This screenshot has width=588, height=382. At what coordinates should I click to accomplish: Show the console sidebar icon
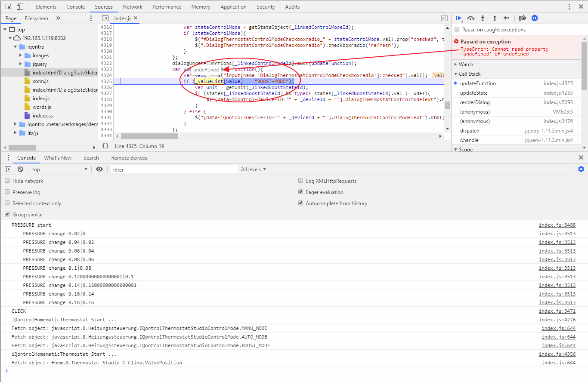(8, 169)
